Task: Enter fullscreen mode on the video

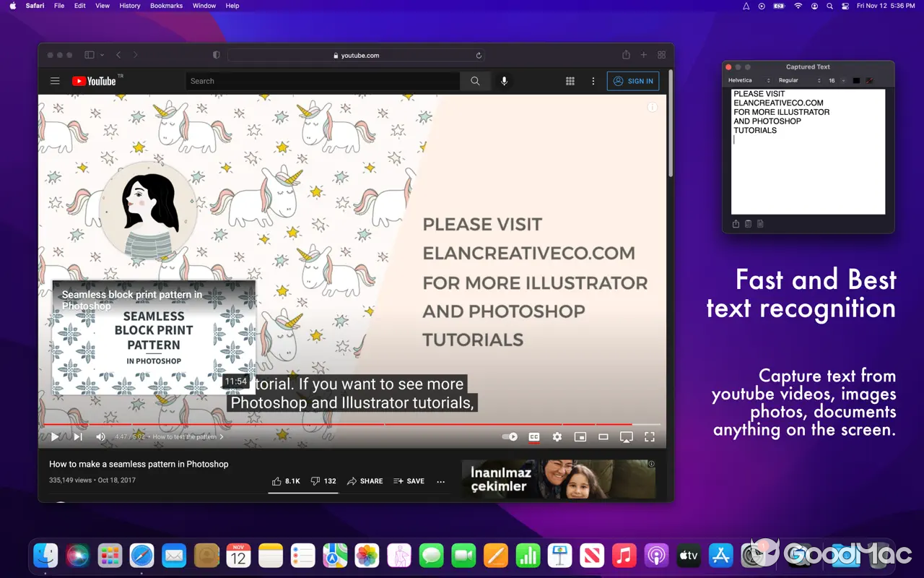Action: point(649,436)
